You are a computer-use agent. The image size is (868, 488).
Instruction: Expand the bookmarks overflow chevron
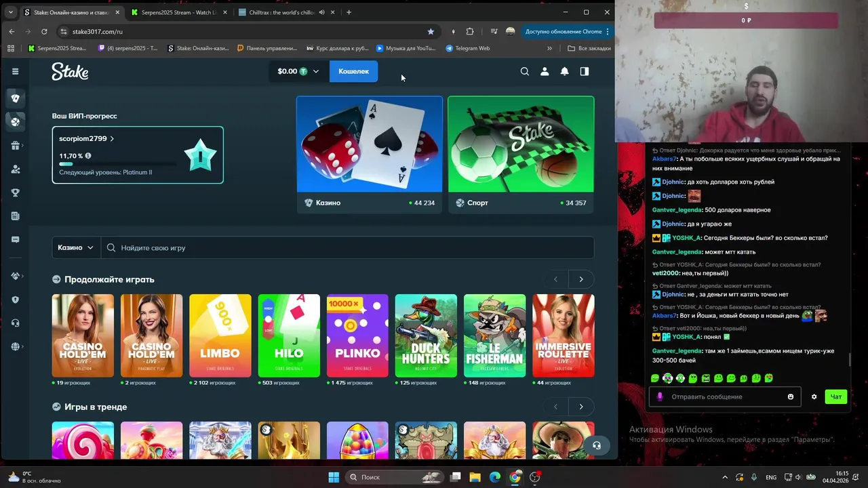coord(549,48)
